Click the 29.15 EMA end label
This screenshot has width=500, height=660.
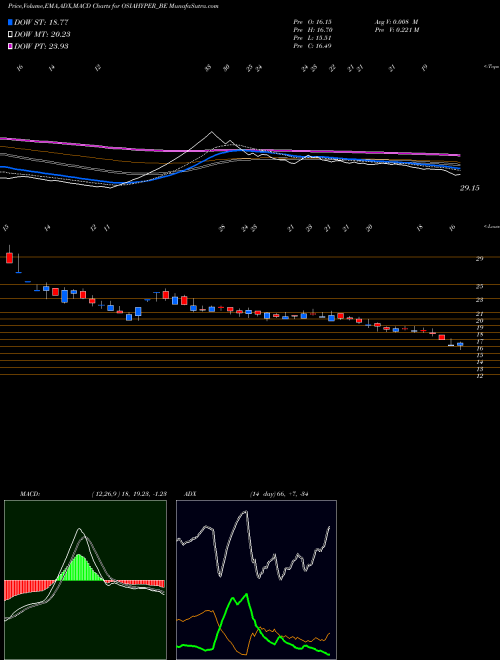[x=469, y=188]
